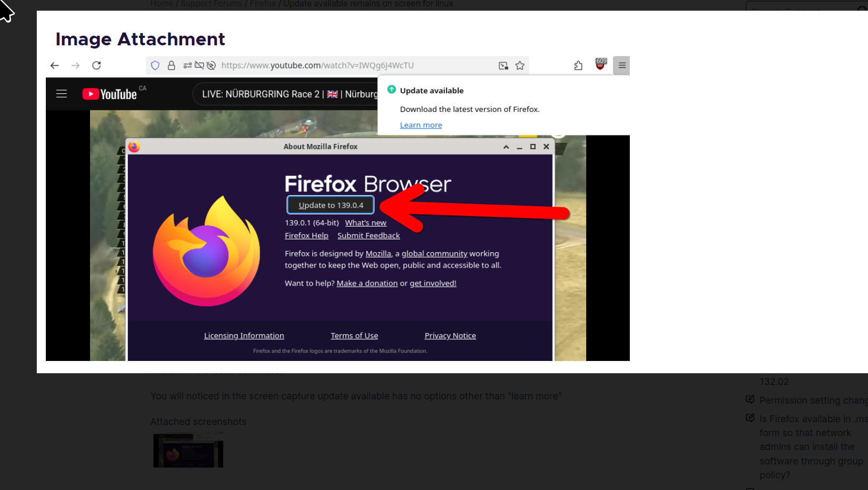Click the get involved! link

tap(433, 283)
